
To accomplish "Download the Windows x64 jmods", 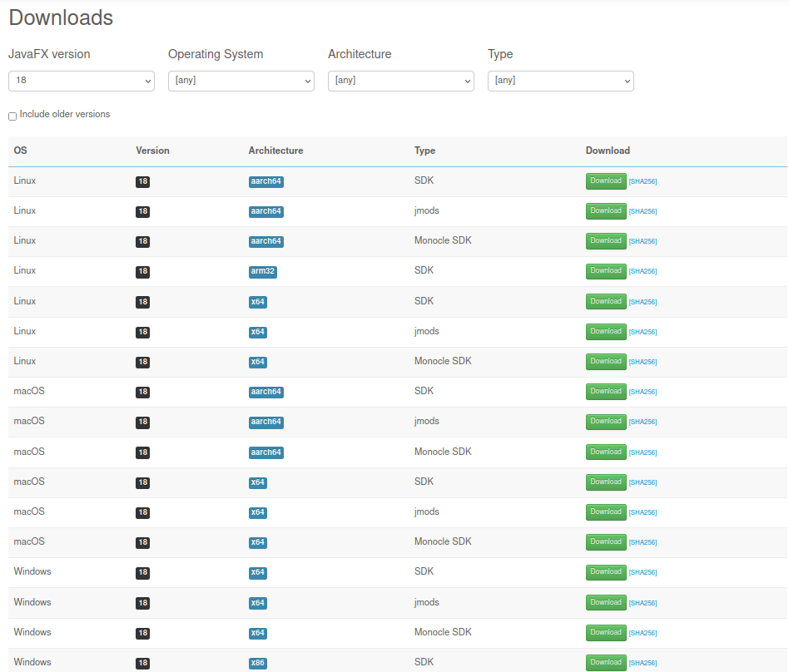I will pos(606,602).
